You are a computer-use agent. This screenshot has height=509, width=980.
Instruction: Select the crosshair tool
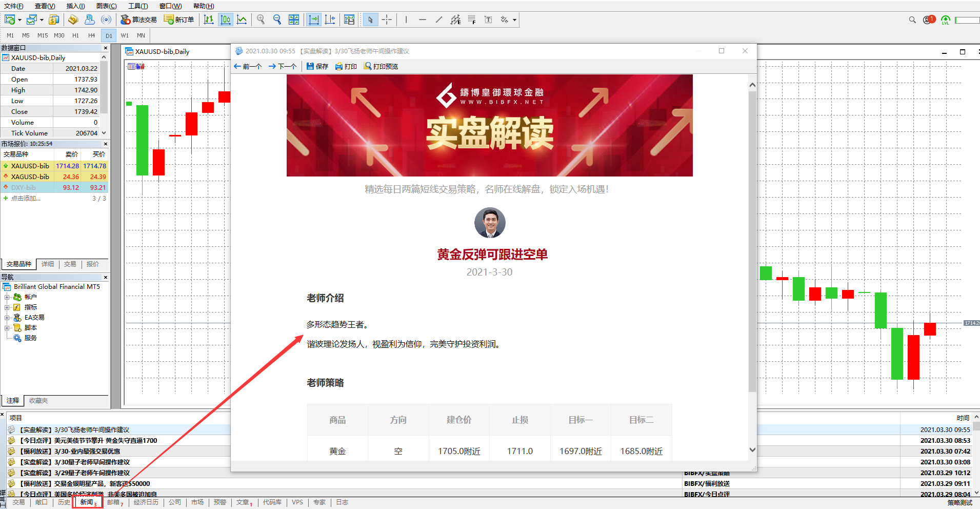[387, 19]
